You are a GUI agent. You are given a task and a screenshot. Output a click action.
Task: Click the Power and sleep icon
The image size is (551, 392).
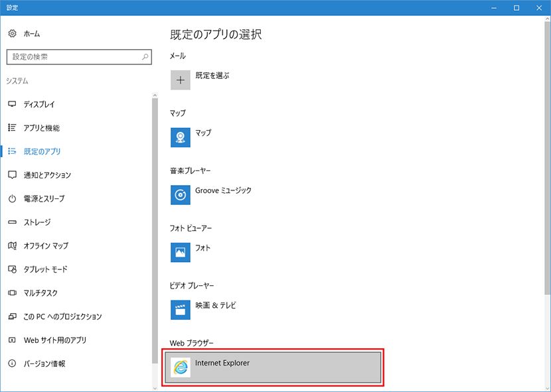click(x=13, y=198)
